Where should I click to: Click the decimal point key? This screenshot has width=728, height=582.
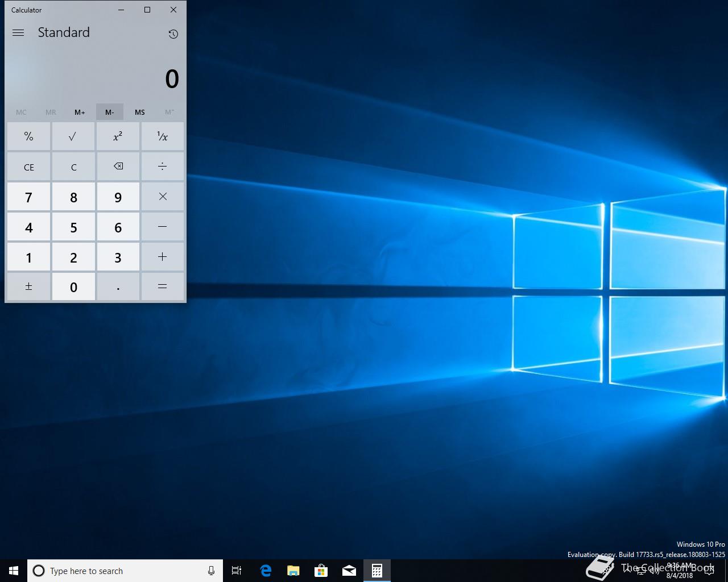[x=118, y=286]
